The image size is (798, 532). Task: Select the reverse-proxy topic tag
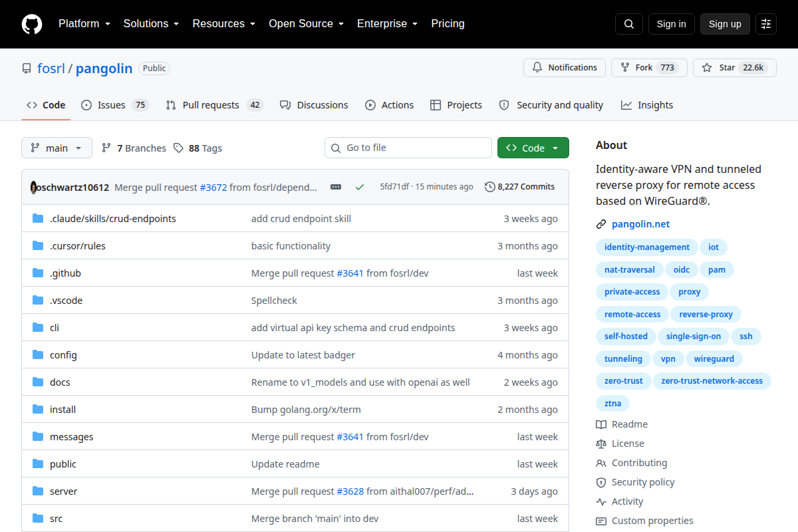coord(706,315)
